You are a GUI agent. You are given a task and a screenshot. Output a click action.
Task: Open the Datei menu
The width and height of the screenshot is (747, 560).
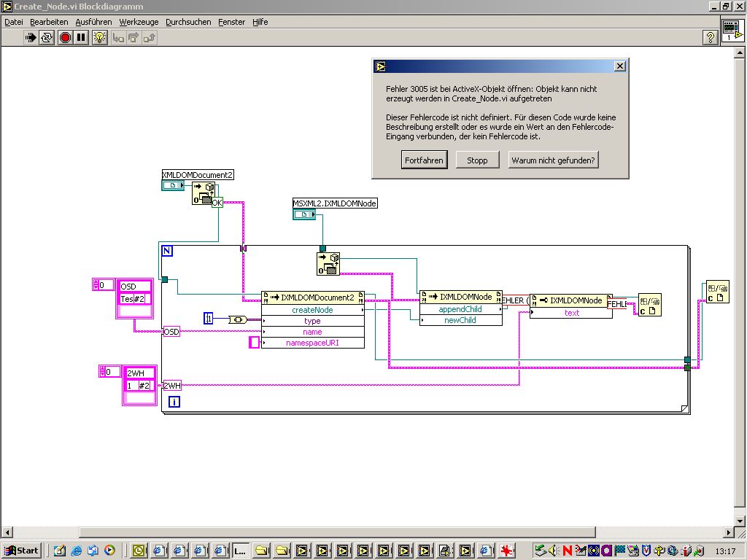tap(14, 22)
